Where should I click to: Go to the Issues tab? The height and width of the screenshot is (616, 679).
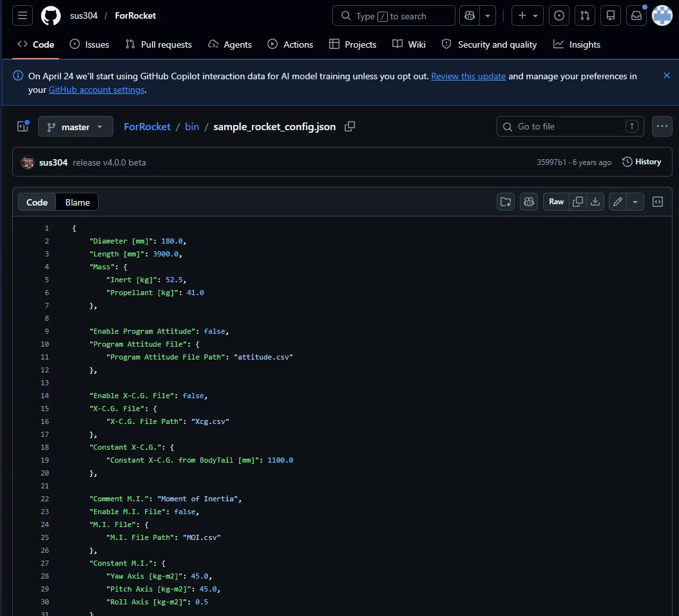tap(89, 44)
